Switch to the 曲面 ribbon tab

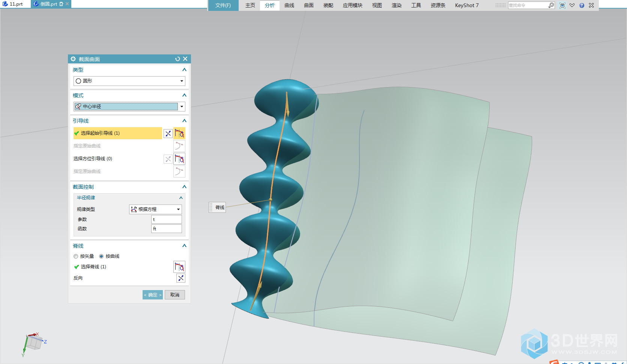coord(309,5)
